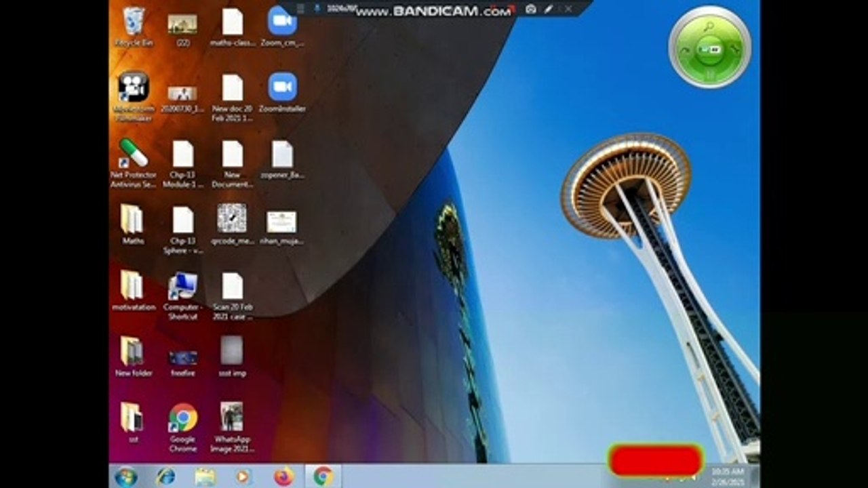Image resolution: width=868 pixels, height=488 pixels.
Task: Switch to Chrome on the taskbar
Action: click(323, 476)
